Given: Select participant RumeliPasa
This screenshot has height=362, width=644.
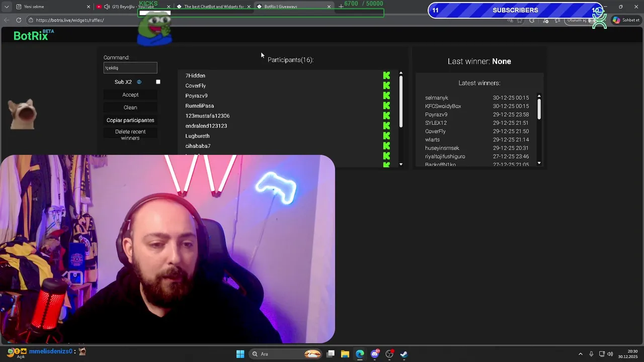Looking at the screenshot, I should click(200, 106).
